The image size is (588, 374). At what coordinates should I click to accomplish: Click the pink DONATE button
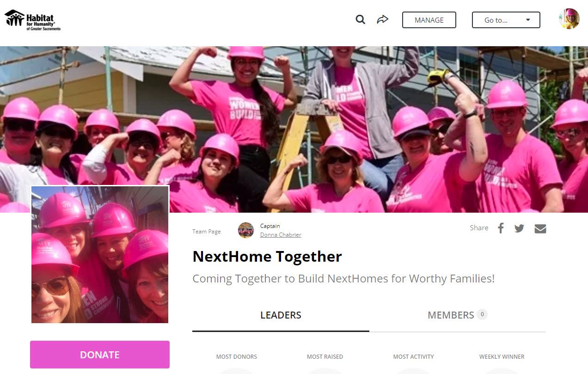tap(100, 355)
